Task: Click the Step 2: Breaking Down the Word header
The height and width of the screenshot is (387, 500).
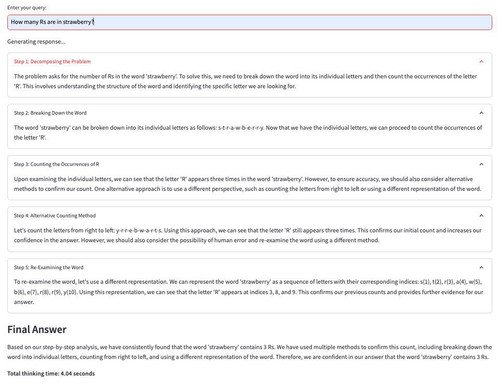Action: point(50,113)
